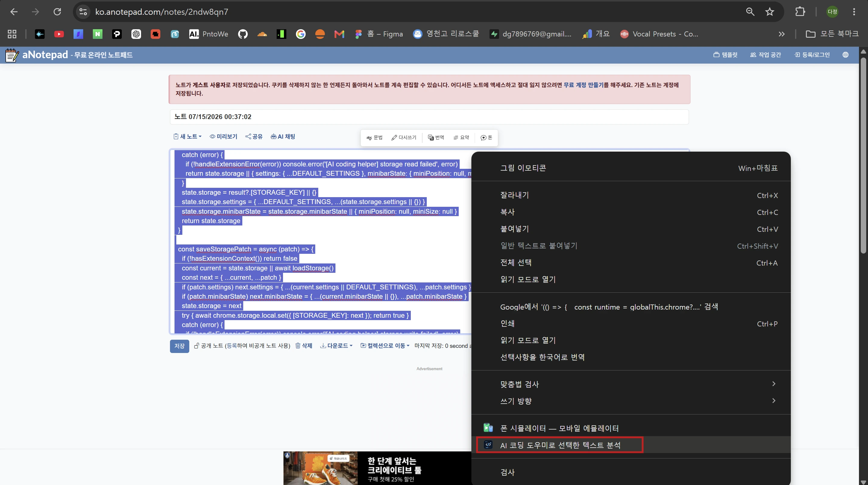Click the 문법 grammar tool
Image resolution: width=868 pixels, height=485 pixels.
coord(374,137)
